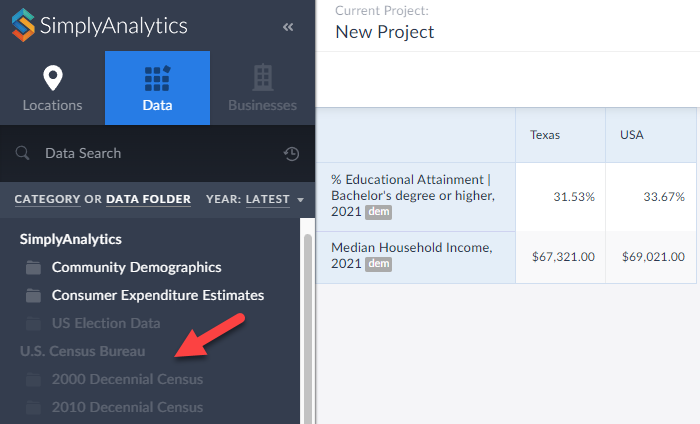
Task: Expand the US Election Data folder
Action: click(106, 323)
